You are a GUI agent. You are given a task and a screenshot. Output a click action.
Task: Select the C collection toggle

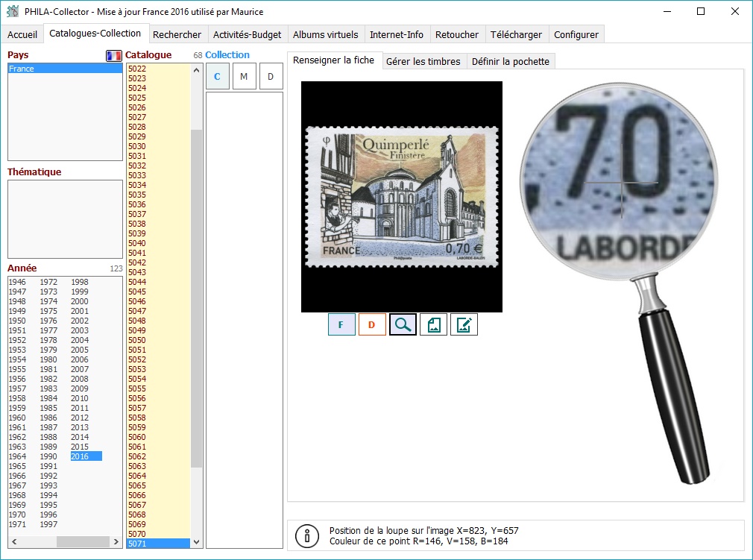217,77
